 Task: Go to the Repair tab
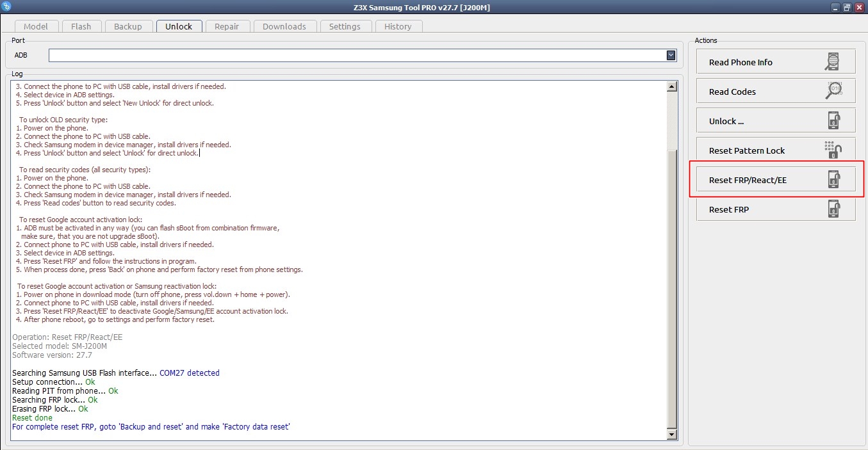click(x=227, y=26)
